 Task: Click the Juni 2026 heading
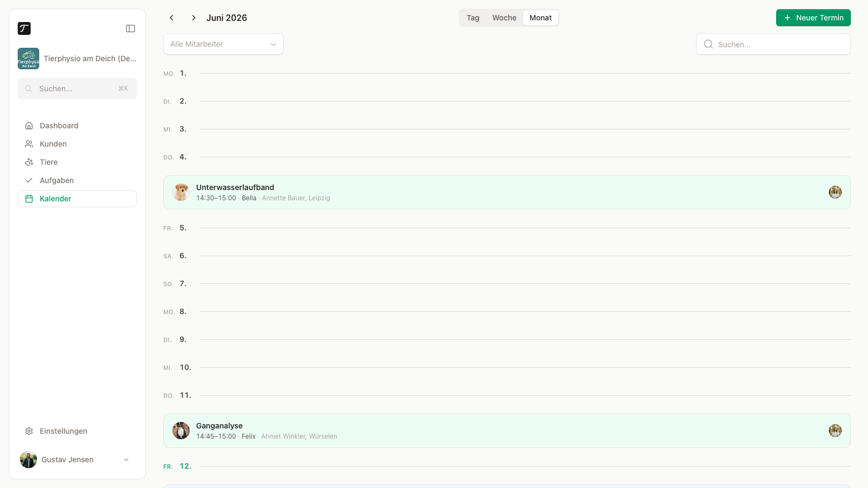tap(227, 18)
